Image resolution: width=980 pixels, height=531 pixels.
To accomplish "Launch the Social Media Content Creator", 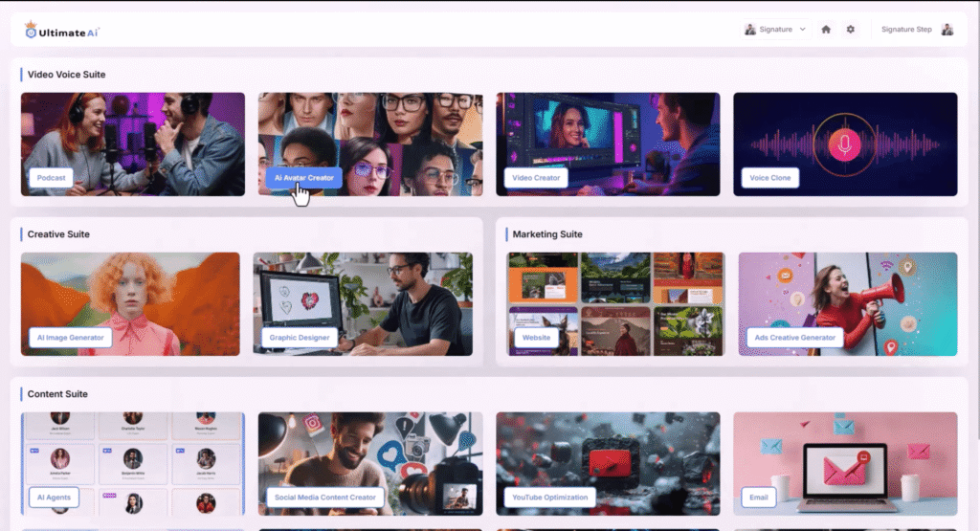I will (x=325, y=498).
